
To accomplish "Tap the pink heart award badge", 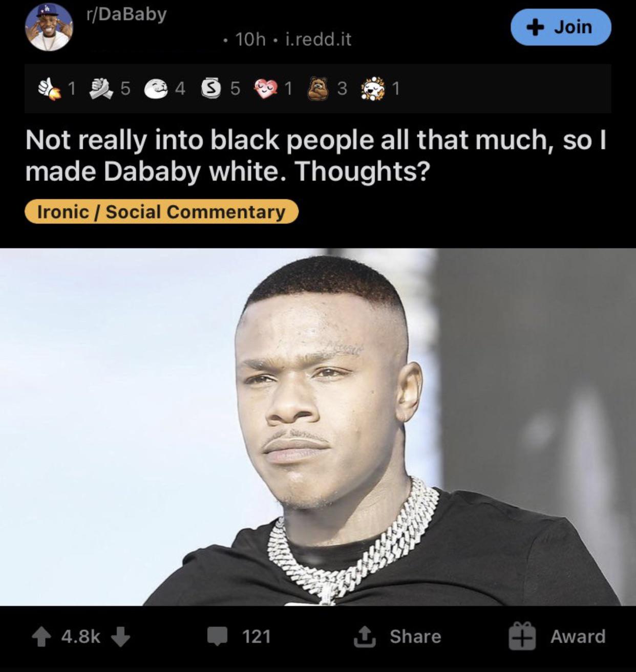I will 266,89.
